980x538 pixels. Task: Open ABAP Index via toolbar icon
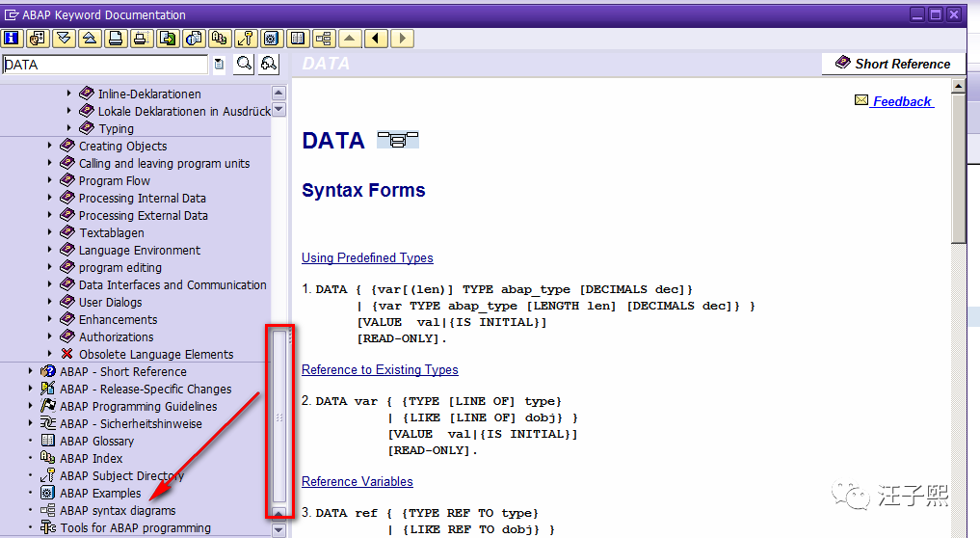pyautogui.click(x=220, y=39)
